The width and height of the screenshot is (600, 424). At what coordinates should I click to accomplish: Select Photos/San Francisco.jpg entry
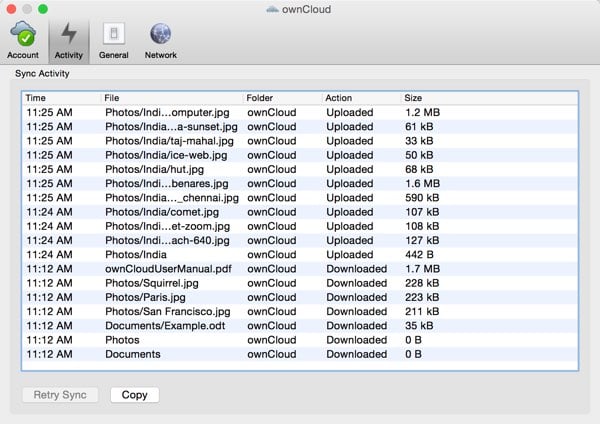point(168,311)
